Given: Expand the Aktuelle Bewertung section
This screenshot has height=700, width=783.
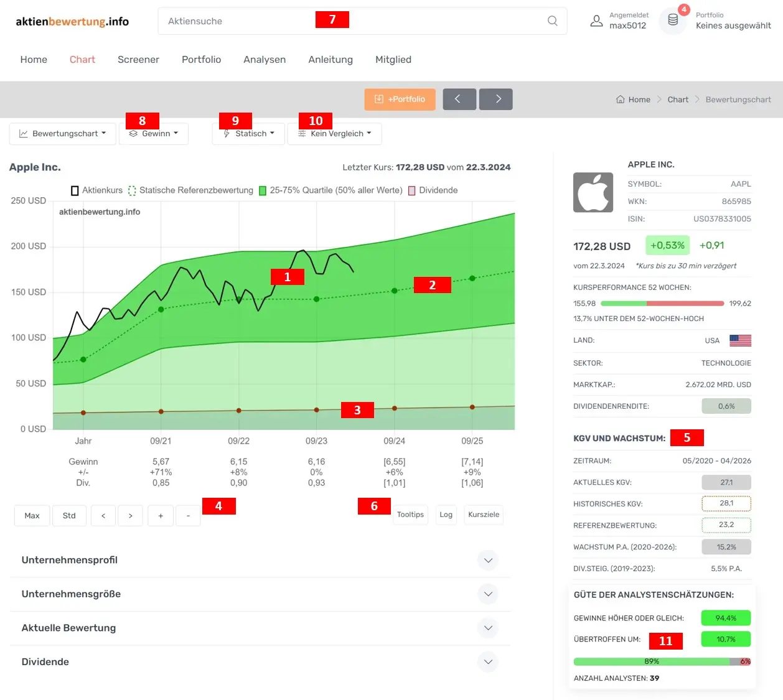Looking at the screenshot, I should coord(260,628).
